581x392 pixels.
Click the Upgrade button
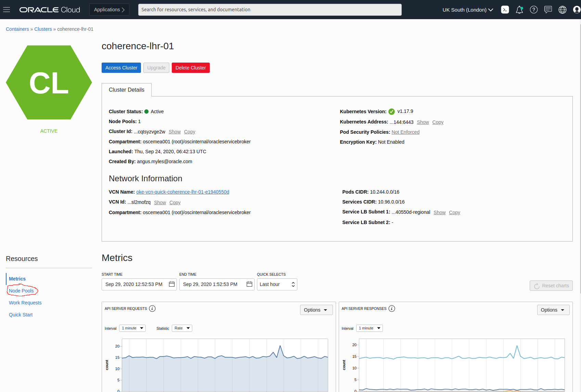tap(156, 68)
